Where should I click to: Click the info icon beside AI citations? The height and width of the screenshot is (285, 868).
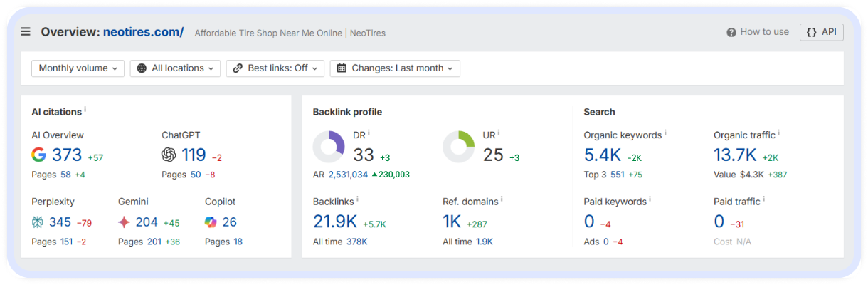coord(85,110)
